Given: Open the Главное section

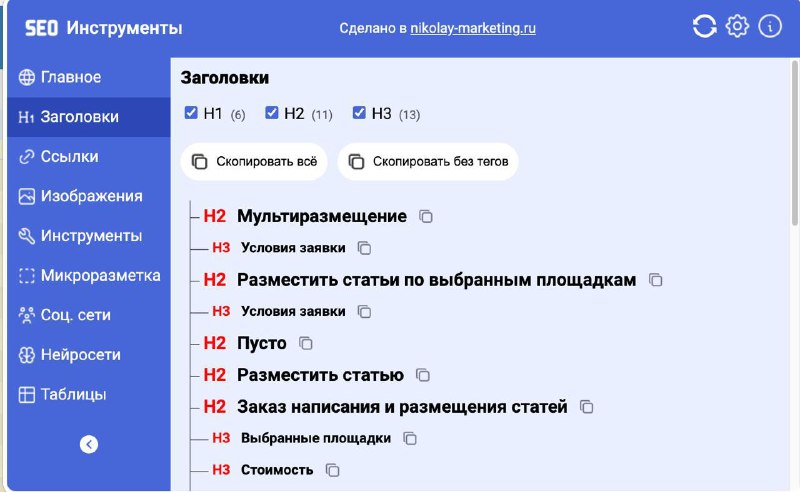Looking at the screenshot, I should click(89, 78).
